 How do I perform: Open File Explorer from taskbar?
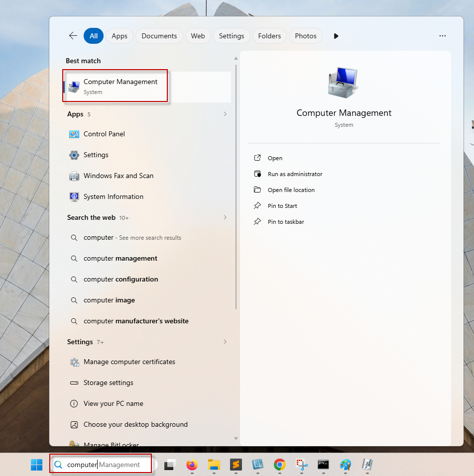click(x=214, y=465)
